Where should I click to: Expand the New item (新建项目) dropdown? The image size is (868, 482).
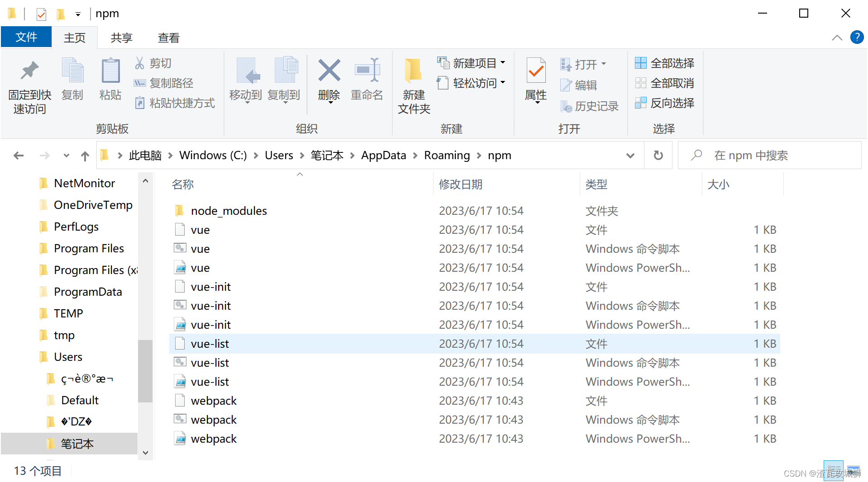click(x=503, y=63)
